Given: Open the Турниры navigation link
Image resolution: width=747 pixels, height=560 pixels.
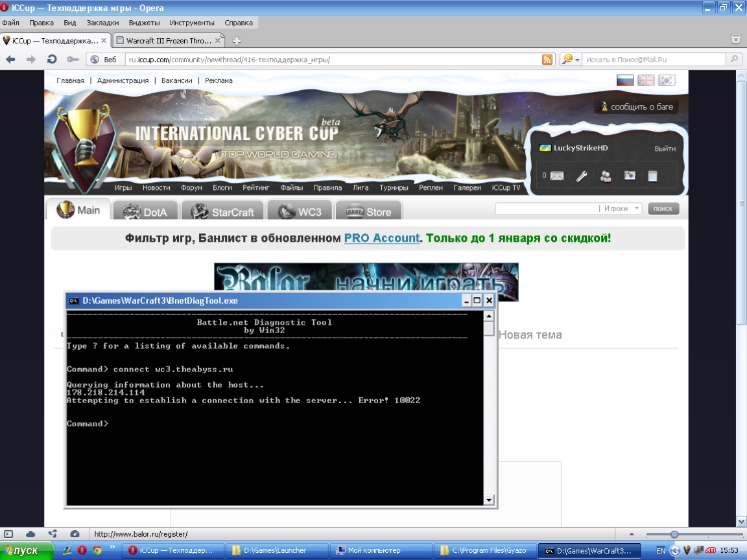Looking at the screenshot, I should tap(394, 187).
